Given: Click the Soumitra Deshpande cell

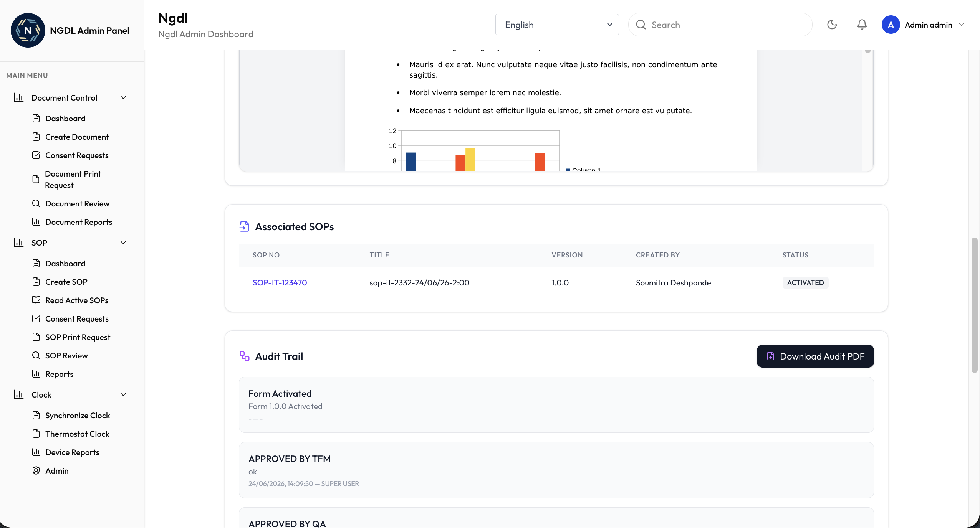Looking at the screenshot, I should pyautogui.click(x=673, y=282).
